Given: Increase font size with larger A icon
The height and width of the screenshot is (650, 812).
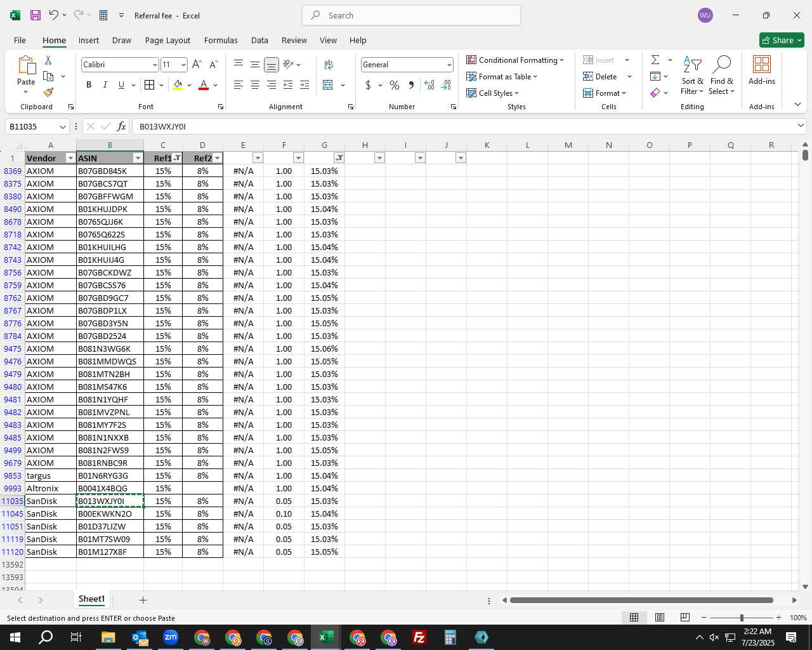Looking at the screenshot, I should pos(197,65).
